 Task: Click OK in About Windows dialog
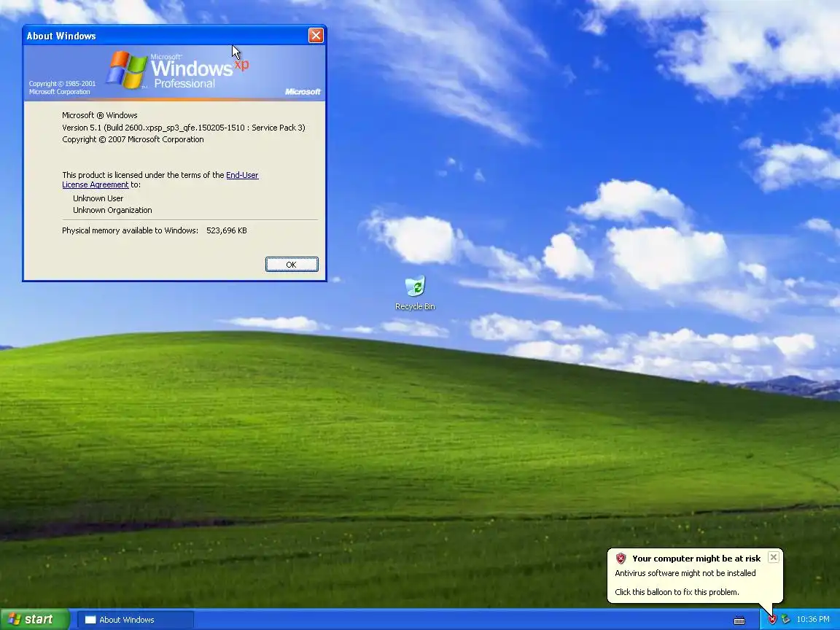pyautogui.click(x=292, y=264)
